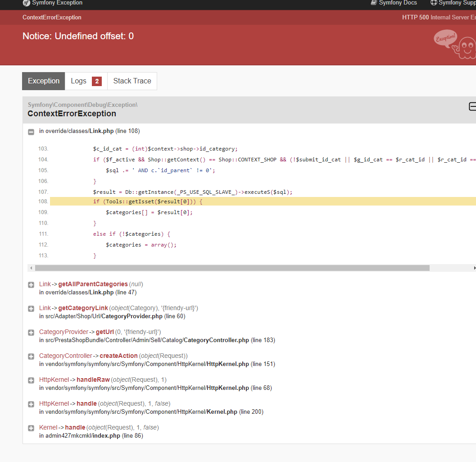476x462 pixels.
Task: Expand the createAction trace entry
Action: coord(31,356)
